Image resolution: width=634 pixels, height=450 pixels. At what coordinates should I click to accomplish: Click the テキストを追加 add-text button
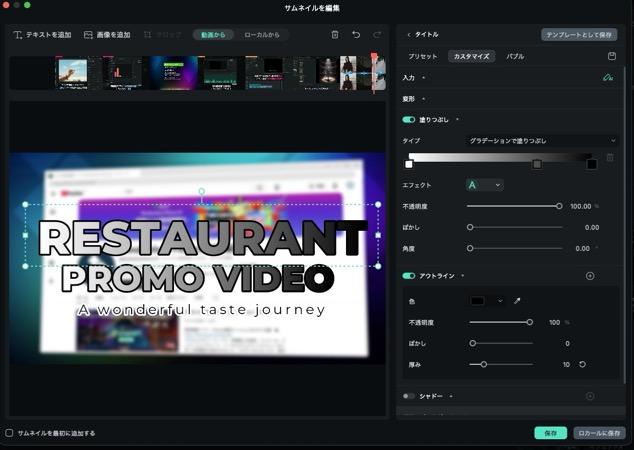pyautogui.click(x=42, y=35)
